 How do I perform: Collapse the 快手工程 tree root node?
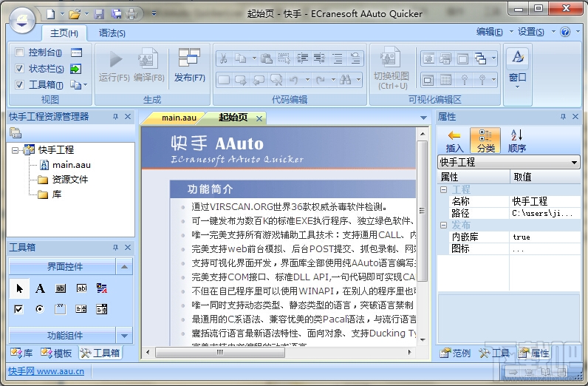tap(15, 150)
